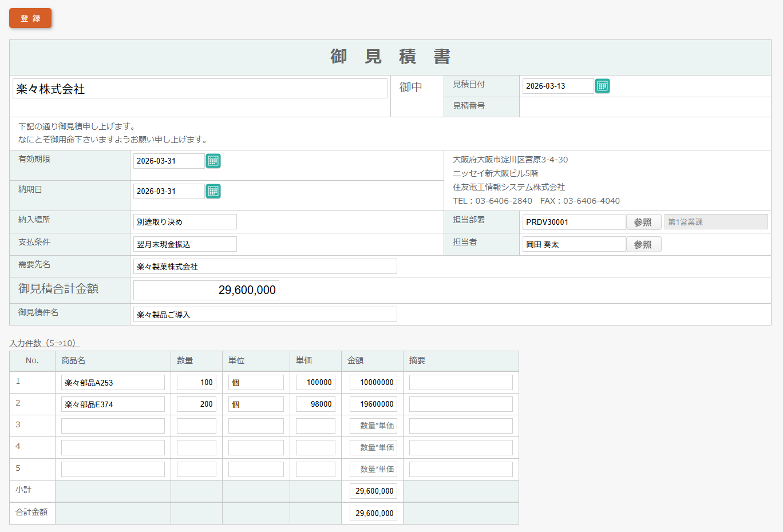783x532 pixels.
Task: Click the 御見積合計金額 total field
Action: click(x=206, y=291)
